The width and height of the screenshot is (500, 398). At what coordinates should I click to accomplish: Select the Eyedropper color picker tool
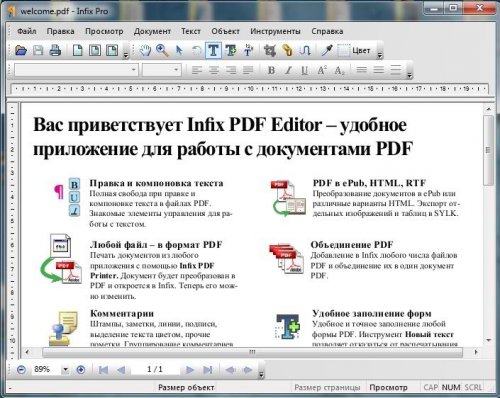(x=327, y=51)
